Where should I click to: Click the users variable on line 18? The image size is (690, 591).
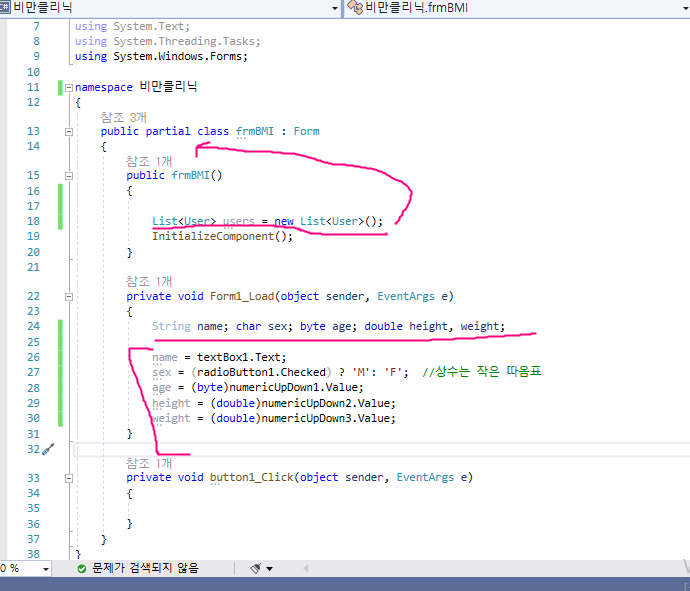point(239,221)
